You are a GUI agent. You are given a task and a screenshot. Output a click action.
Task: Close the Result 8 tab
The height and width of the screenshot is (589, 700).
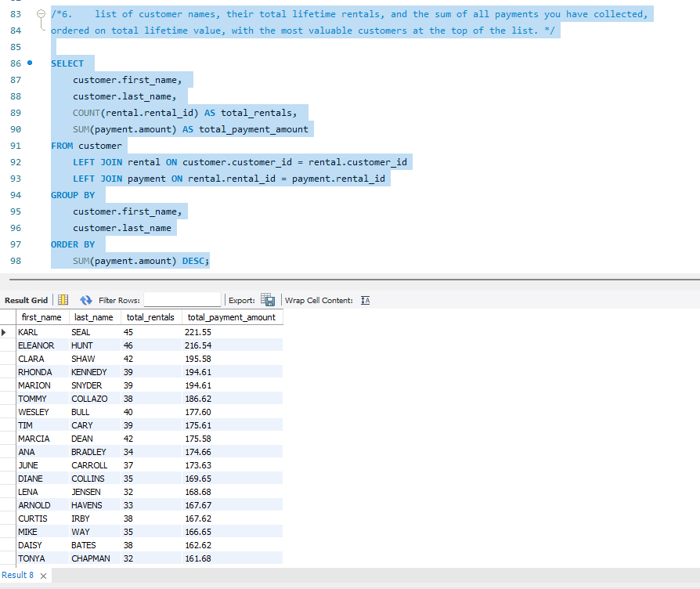click(43, 574)
